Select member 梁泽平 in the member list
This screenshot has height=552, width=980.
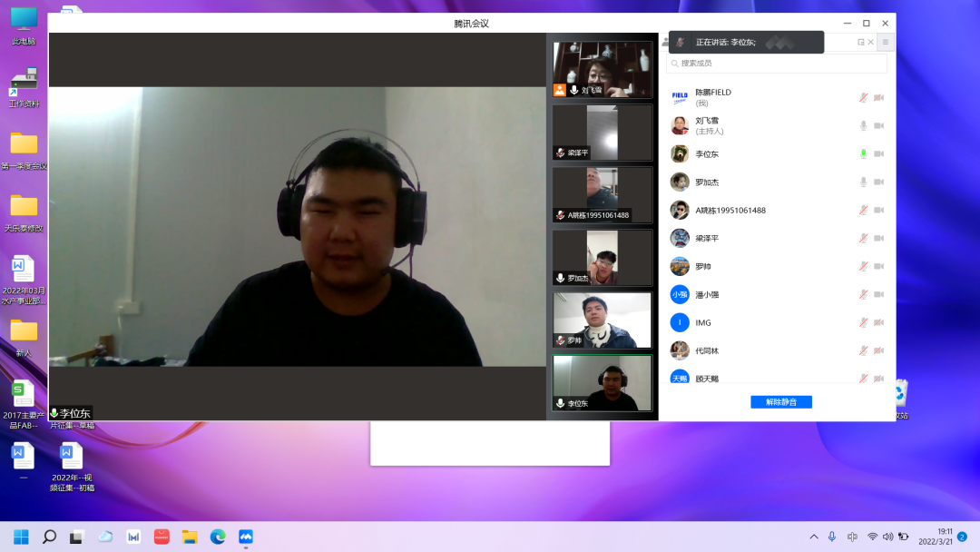[776, 238]
